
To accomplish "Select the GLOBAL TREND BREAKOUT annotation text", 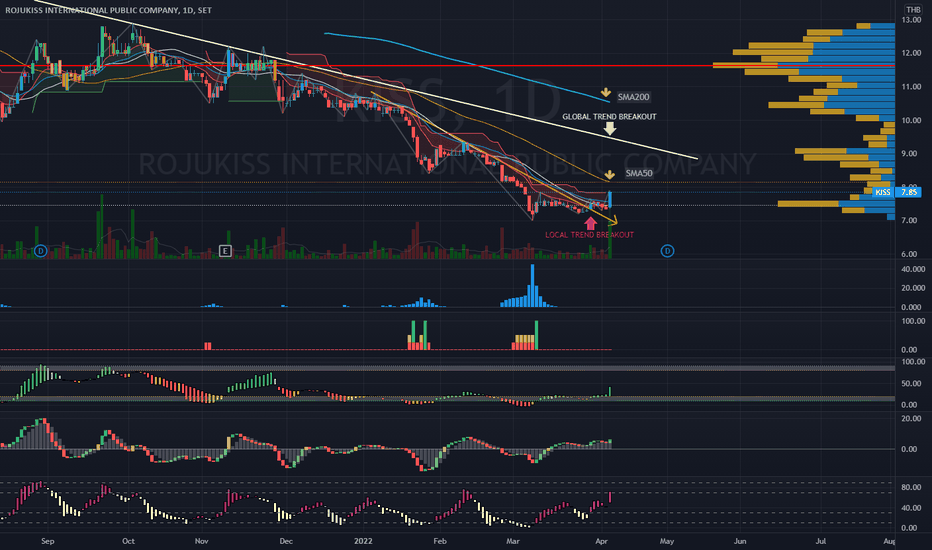I will coord(609,117).
